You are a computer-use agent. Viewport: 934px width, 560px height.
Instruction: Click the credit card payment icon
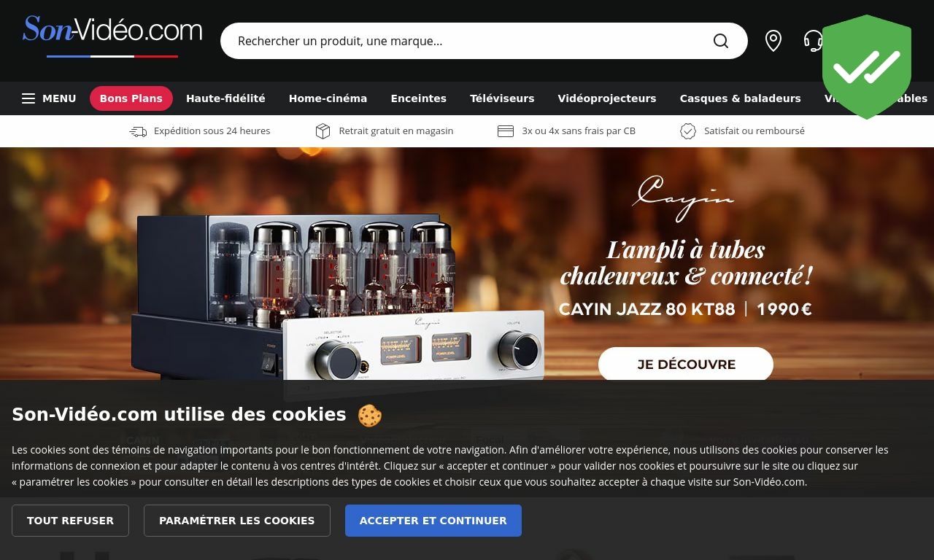coord(506,131)
